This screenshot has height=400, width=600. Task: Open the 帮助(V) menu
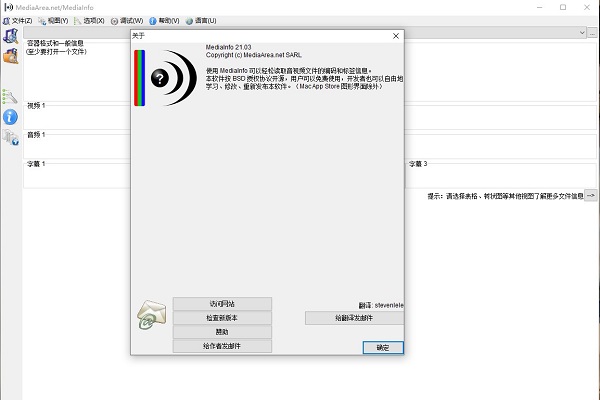point(164,21)
